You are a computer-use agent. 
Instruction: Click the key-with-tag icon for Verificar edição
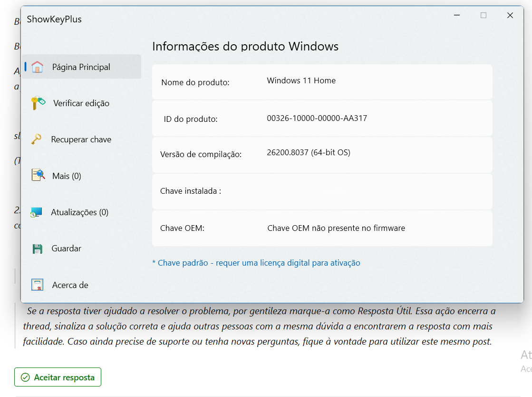click(x=38, y=103)
